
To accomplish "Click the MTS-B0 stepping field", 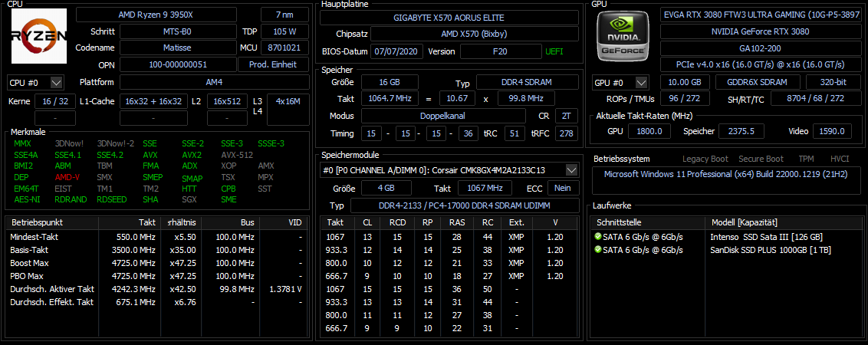I will coord(178,31).
